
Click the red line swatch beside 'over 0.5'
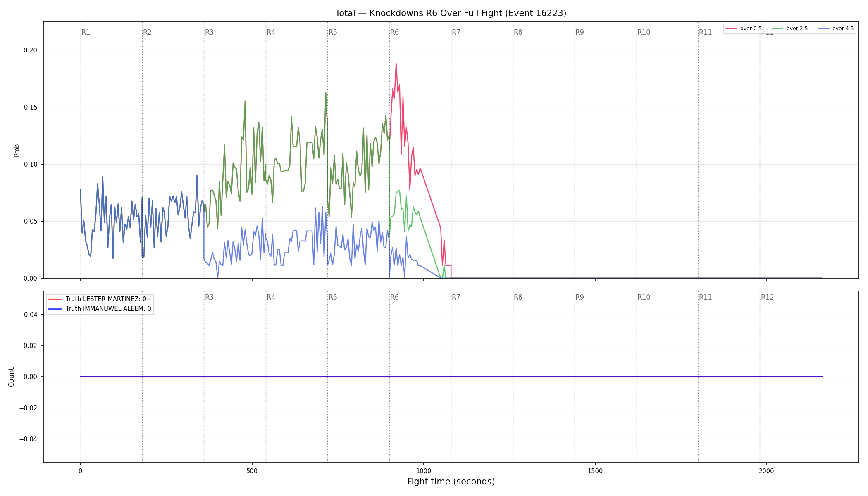pos(731,29)
